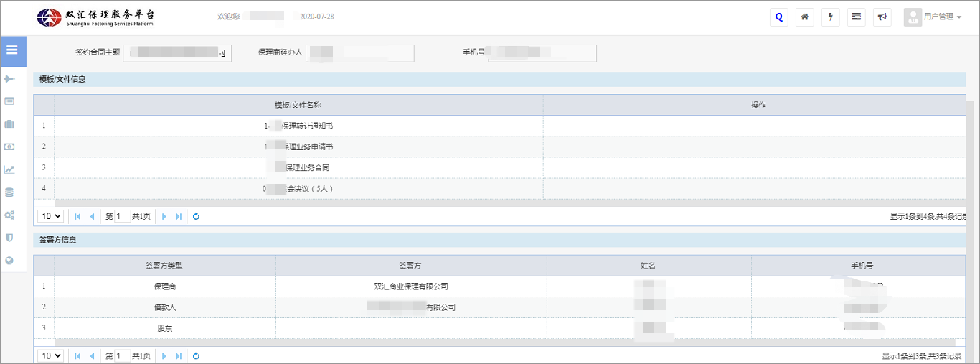Click the lightning bolt icon
The height and width of the screenshot is (364, 980).
coord(831,17)
